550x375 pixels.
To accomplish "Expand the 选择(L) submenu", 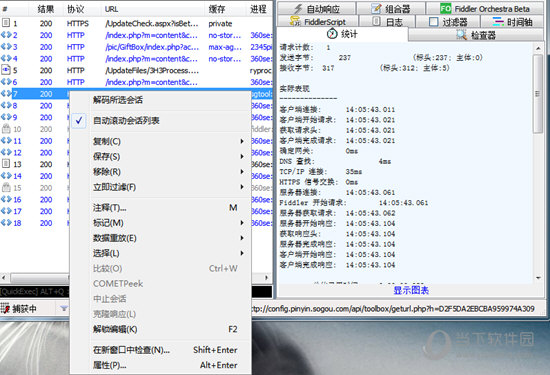I will pos(161,253).
